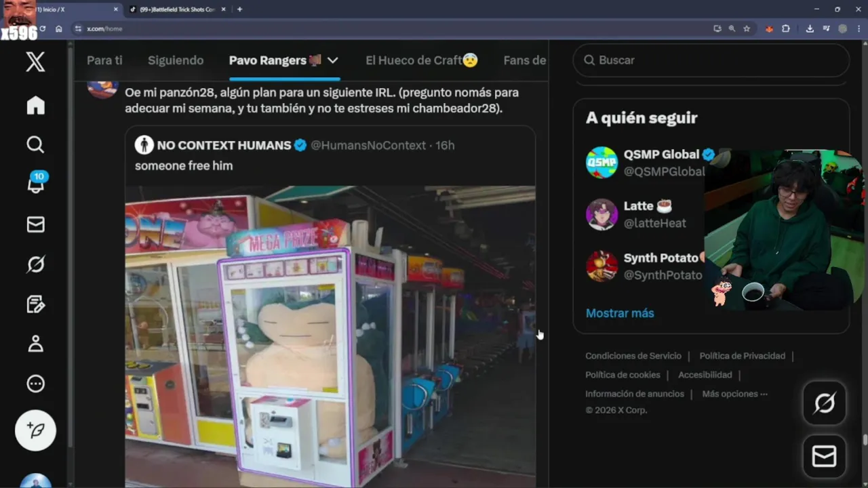Compose a post with the feather button
868x488 pixels.
(35, 430)
